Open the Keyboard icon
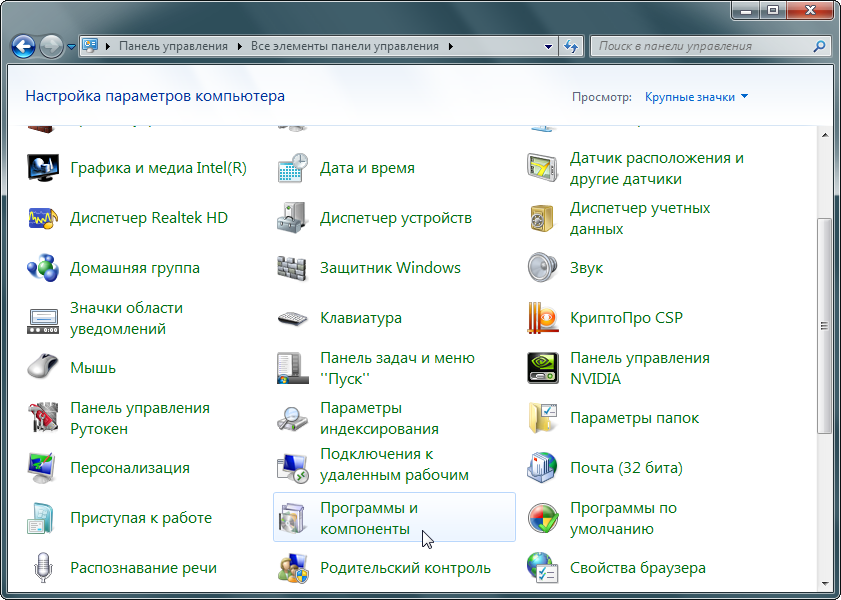The height and width of the screenshot is (600, 841). click(x=293, y=318)
